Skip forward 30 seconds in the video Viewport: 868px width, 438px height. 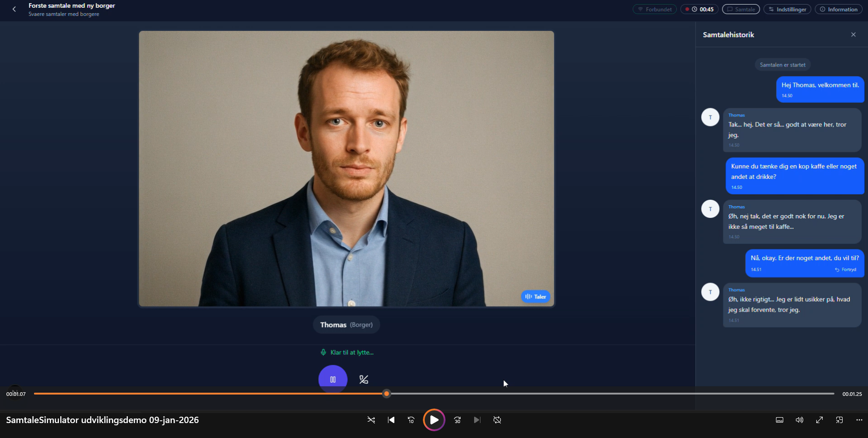coord(457,420)
